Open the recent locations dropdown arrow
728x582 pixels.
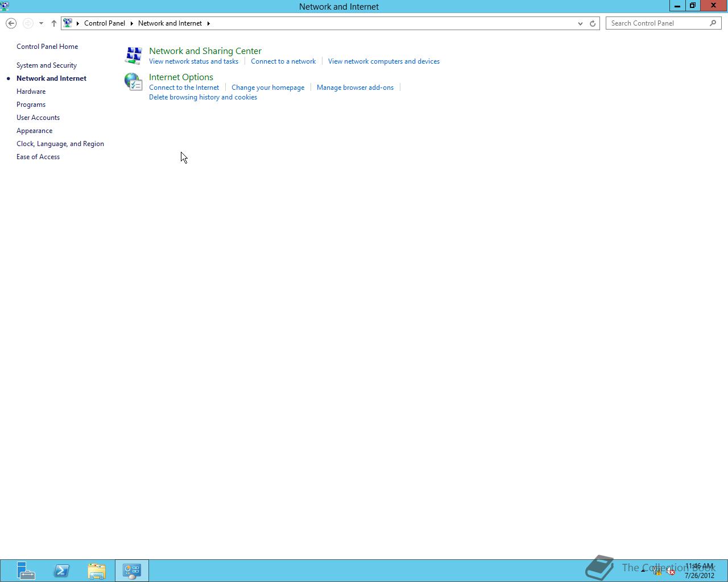[41, 23]
